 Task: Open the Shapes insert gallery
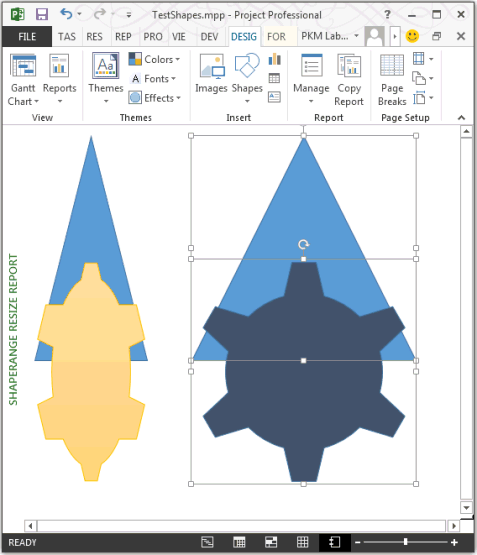[247, 79]
